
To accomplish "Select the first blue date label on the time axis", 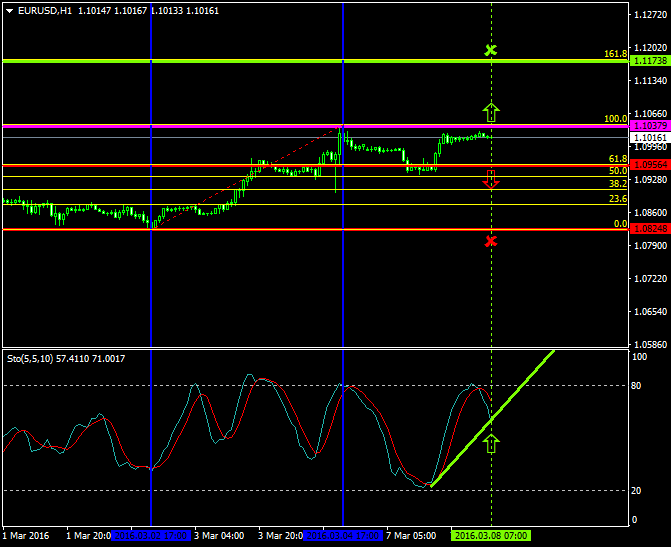I will tap(151, 536).
